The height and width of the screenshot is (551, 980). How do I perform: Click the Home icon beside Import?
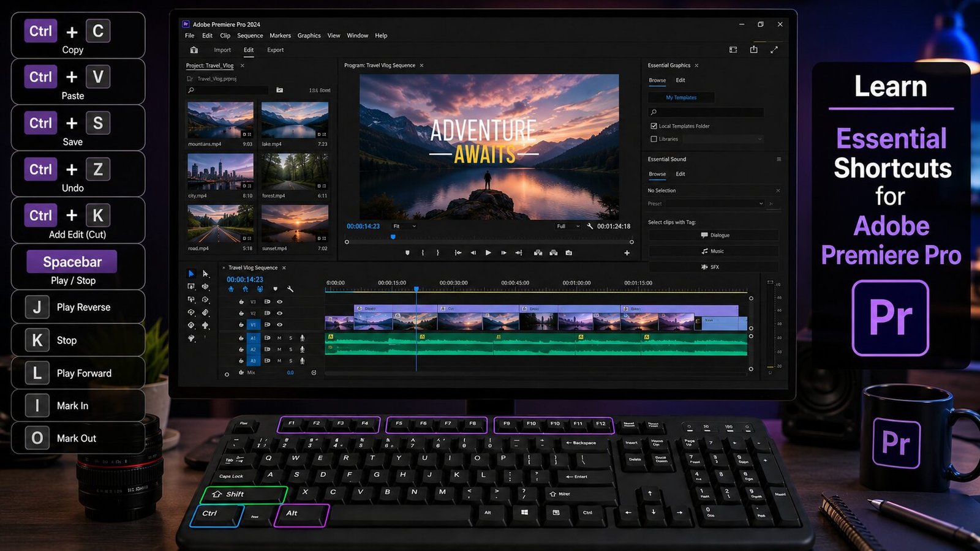pos(194,50)
